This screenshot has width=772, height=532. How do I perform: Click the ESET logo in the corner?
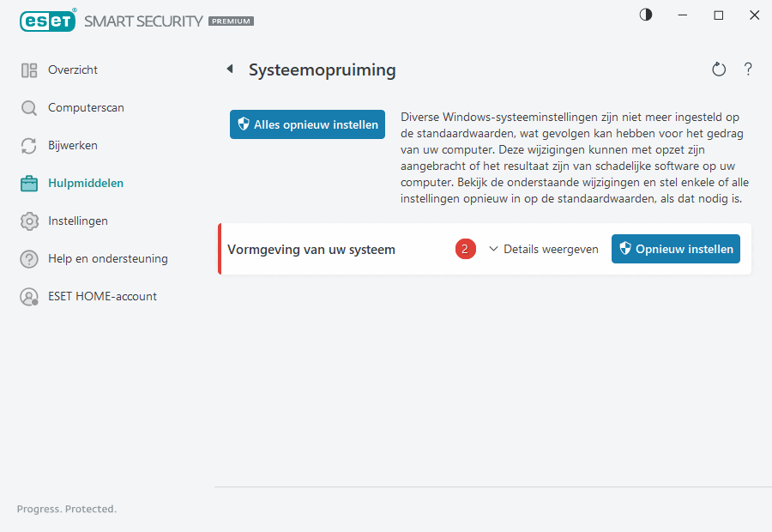point(48,21)
